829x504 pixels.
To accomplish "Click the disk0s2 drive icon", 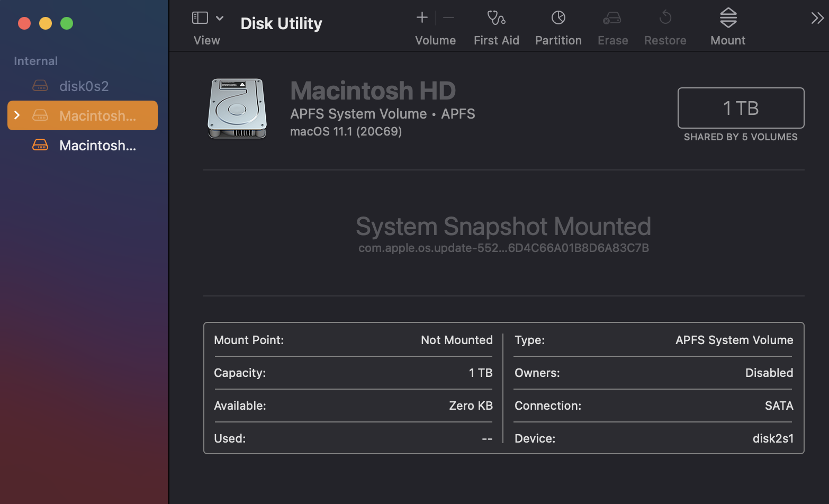I will [40, 85].
